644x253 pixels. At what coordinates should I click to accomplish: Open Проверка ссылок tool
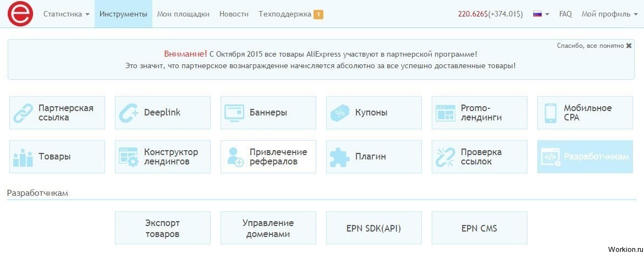[480, 157]
